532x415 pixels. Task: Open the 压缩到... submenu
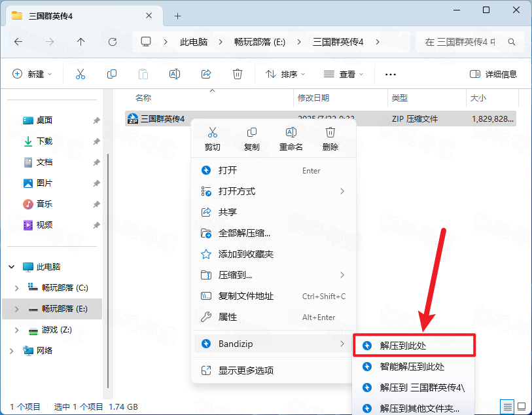274,275
